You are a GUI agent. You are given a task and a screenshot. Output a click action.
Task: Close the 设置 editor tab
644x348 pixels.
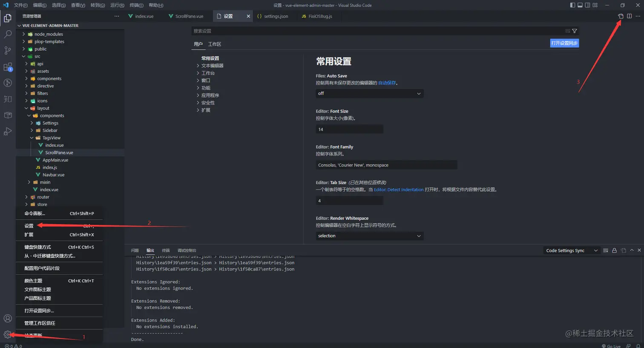pyautogui.click(x=248, y=16)
